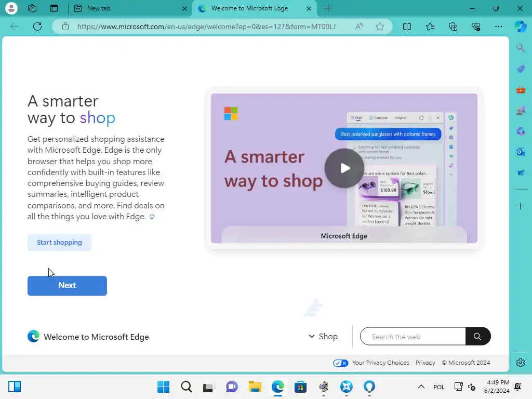532x399 pixels.
Task: Open sidebar settings gear
Action: click(x=521, y=363)
